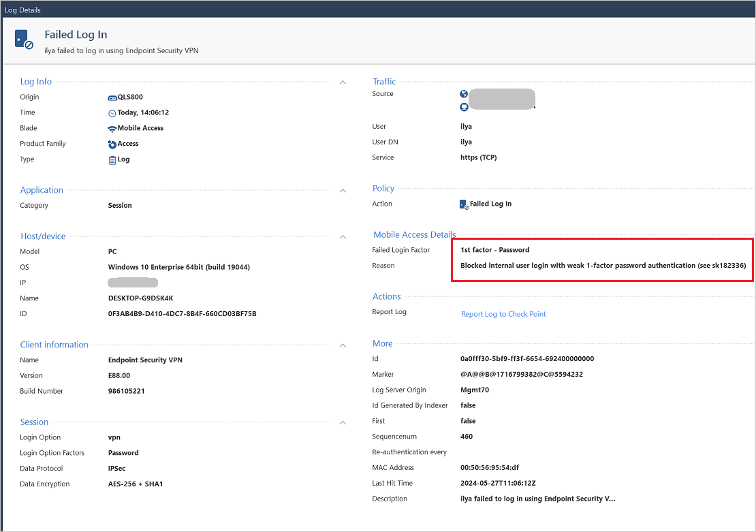Collapse the Host/device section
The width and height of the screenshot is (756, 532).
pos(343,237)
